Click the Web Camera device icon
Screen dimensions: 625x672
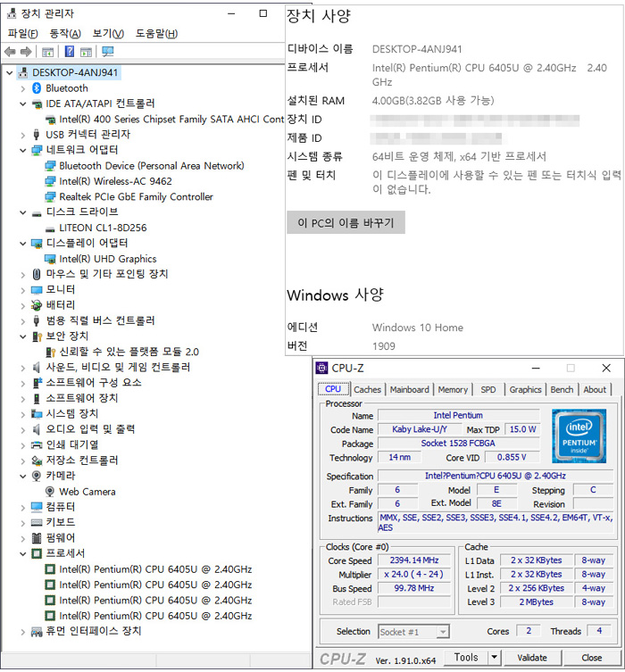coord(50,492)
